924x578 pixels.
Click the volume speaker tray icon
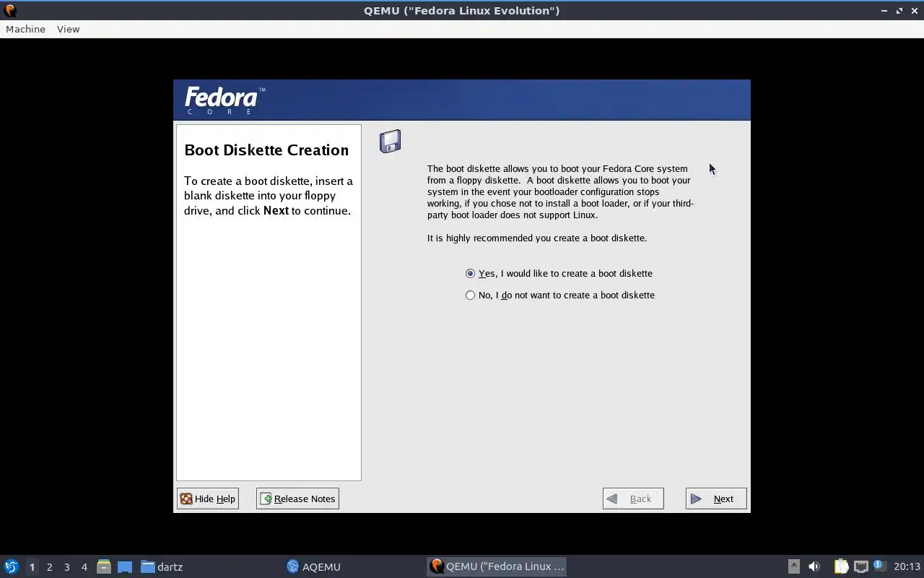tap(814, 566)
